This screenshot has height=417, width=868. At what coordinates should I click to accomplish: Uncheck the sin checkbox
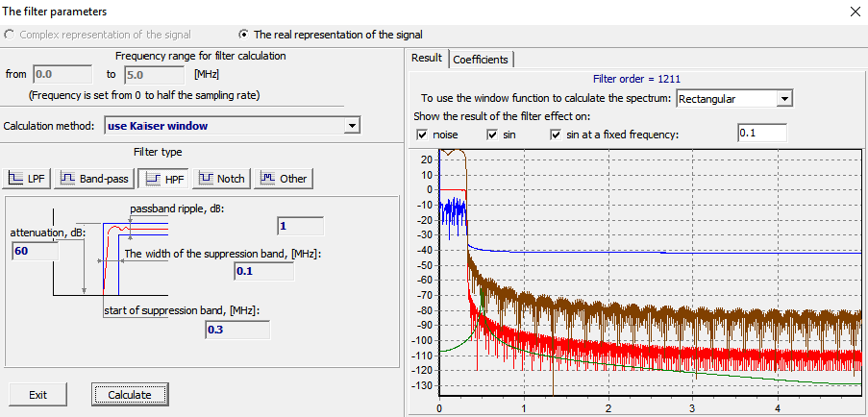[493, 135]
